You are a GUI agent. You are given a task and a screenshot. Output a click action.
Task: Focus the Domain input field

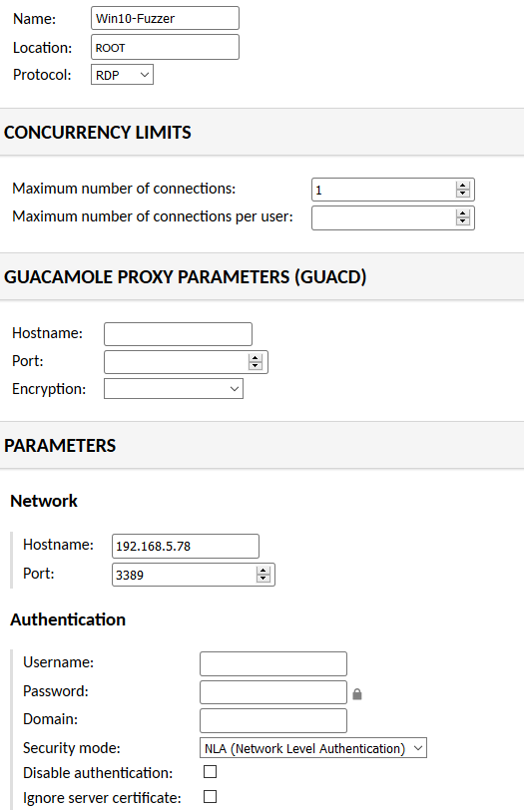[273, 721]
